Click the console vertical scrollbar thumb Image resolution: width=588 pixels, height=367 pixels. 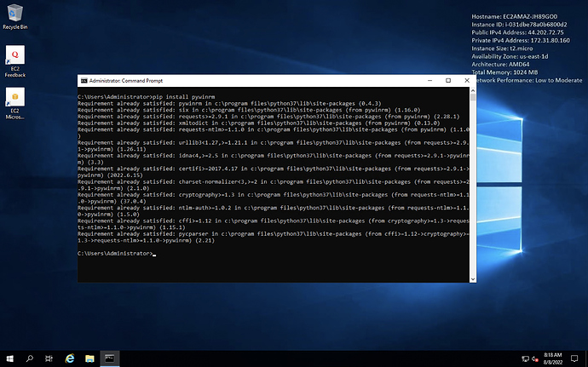click(473, 97)
